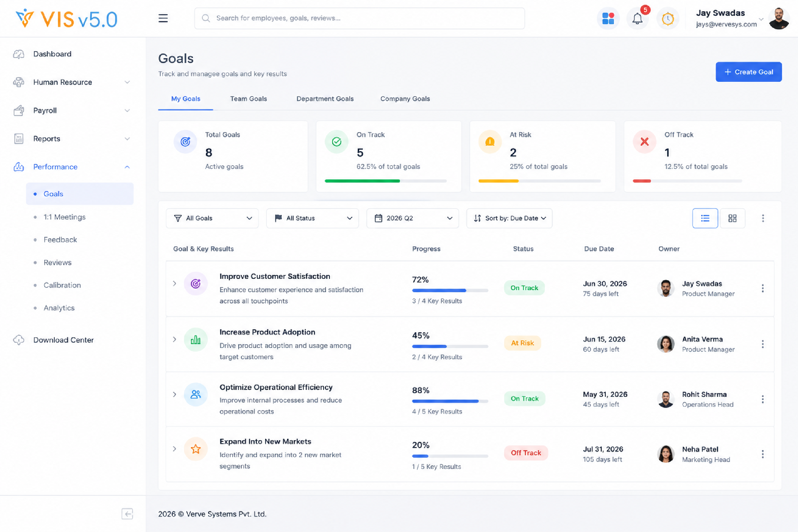Click the 72% progress bar
The width and height of the screenshot is (798, 532).
pyautogui.click(x=450, y=291)
